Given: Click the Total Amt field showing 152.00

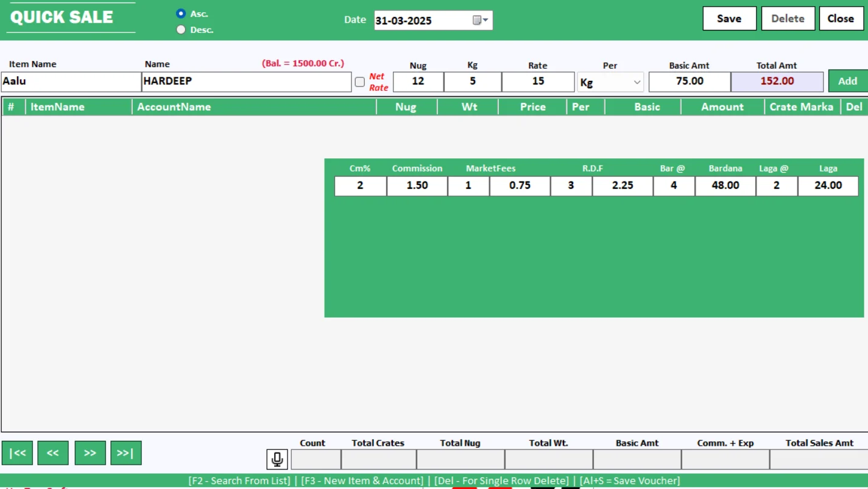Looking at the screenshot, I should [x=777, y=82].
